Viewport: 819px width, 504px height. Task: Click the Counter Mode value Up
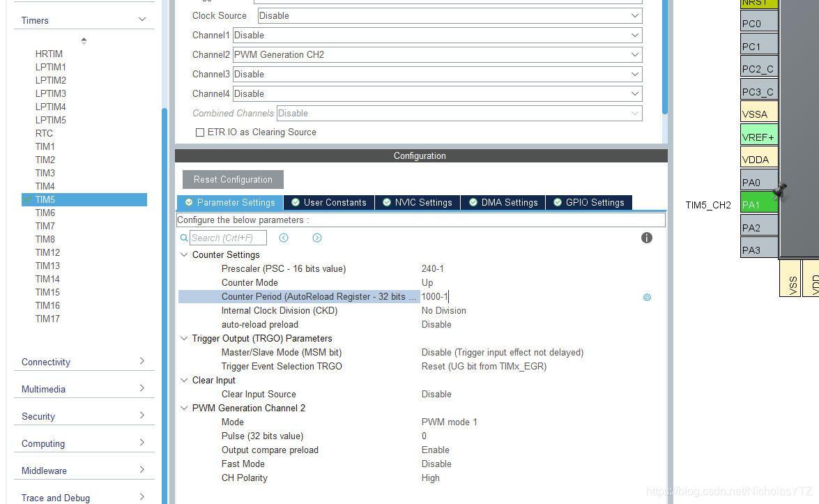pos(427,282)
